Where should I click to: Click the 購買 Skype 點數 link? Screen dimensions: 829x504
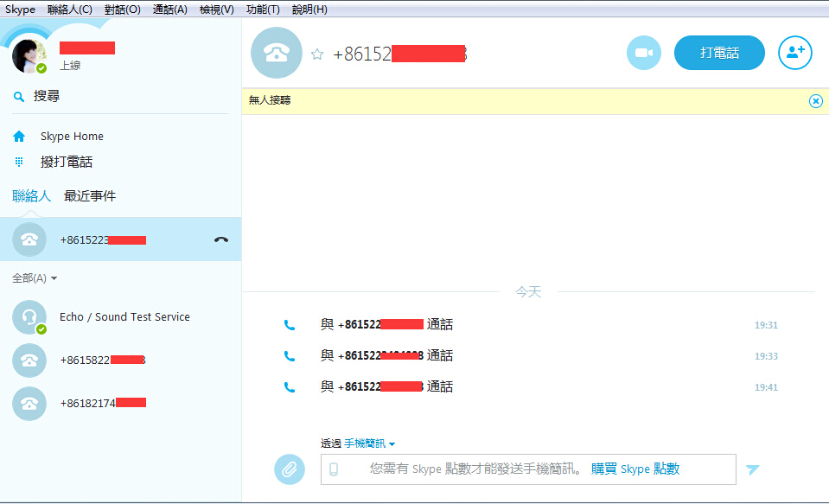click(x=635, y=469)
